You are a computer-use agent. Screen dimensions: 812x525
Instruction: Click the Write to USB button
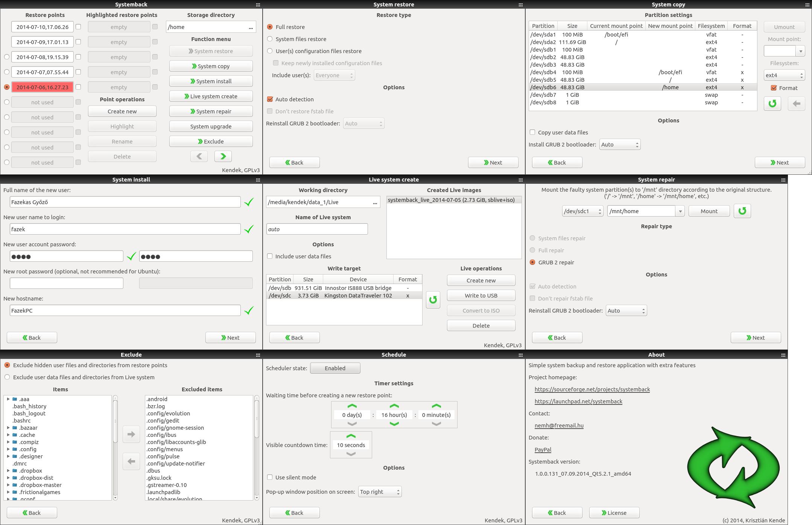pyautogui.click(x=481, y=296)
